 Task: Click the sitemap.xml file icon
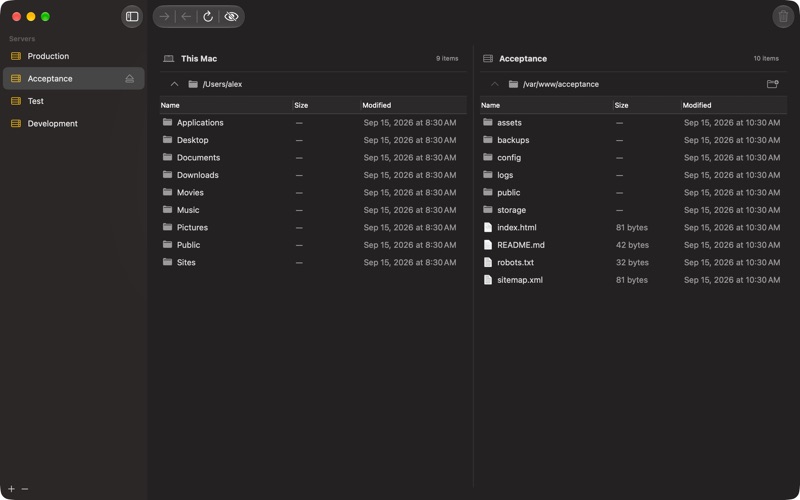point(488,280)
